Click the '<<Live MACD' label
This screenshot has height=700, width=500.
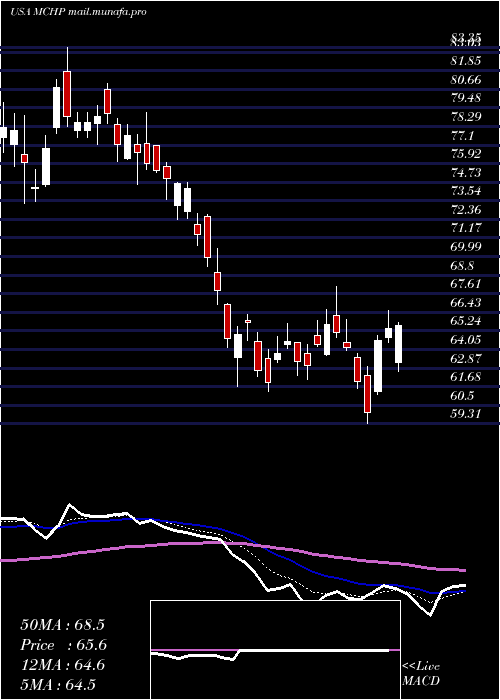pyautogui.click(x=421, y=673)
